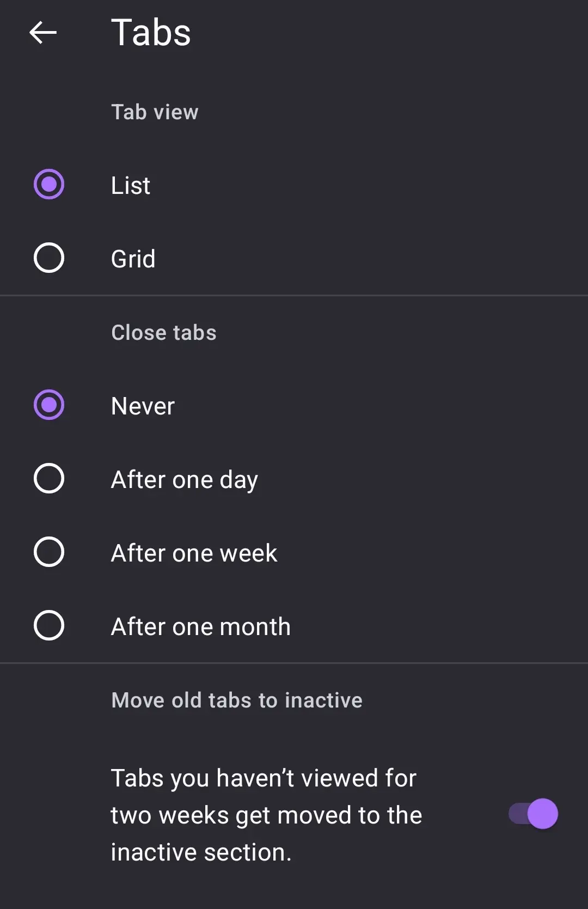
Task: Select the Grid radio button circle
Action: click(x=49, y=258)
